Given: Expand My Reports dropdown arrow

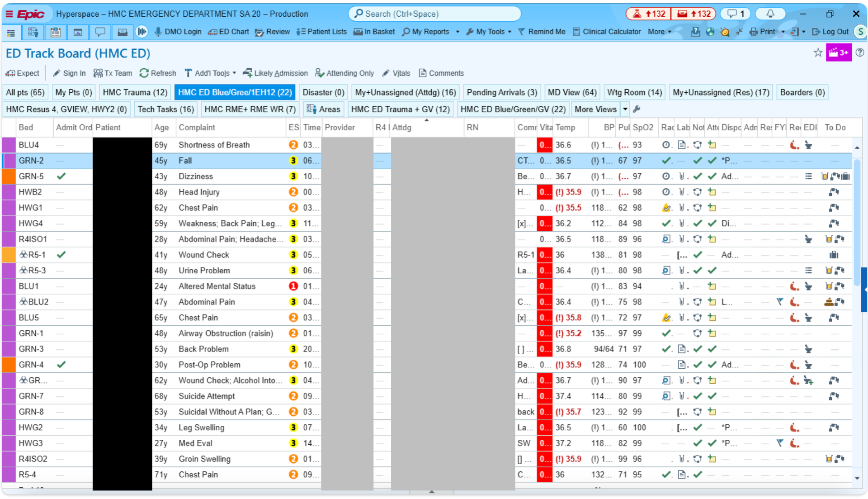Looking at the screenshot, I should click(458, 32).
